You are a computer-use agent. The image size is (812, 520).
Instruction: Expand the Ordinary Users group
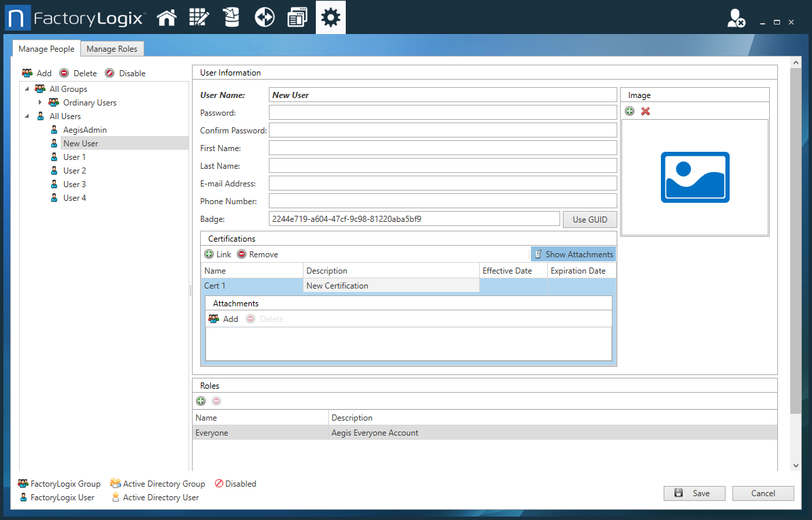coord(41,102)
